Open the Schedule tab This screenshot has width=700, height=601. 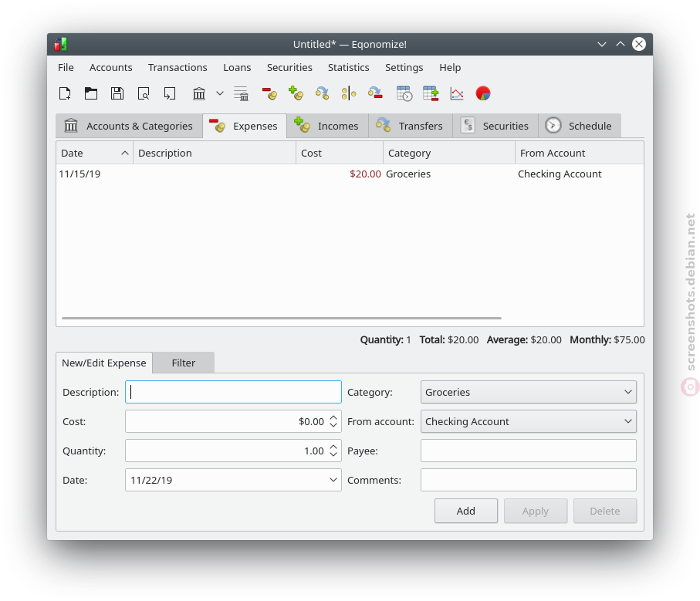(x=580, y=126)
